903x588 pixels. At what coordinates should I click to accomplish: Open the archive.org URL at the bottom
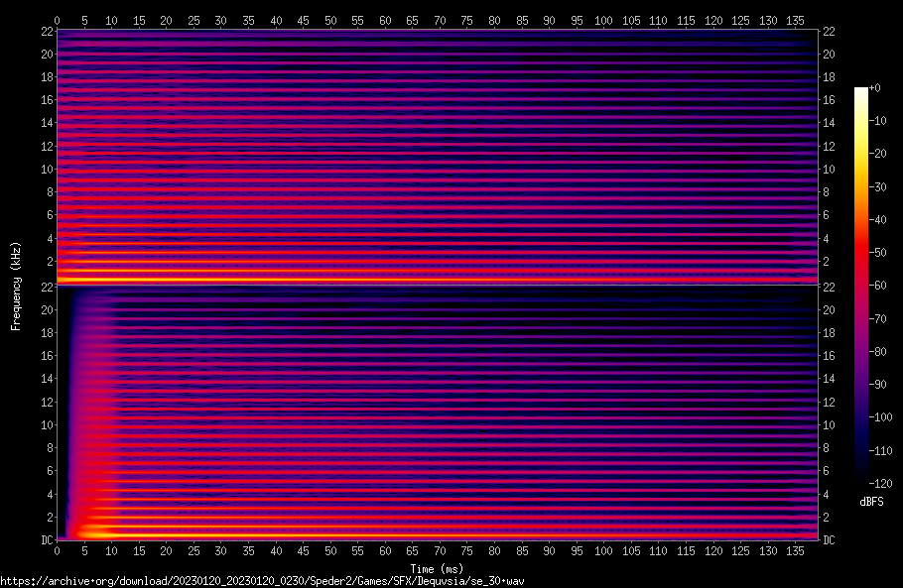point(262,581)
